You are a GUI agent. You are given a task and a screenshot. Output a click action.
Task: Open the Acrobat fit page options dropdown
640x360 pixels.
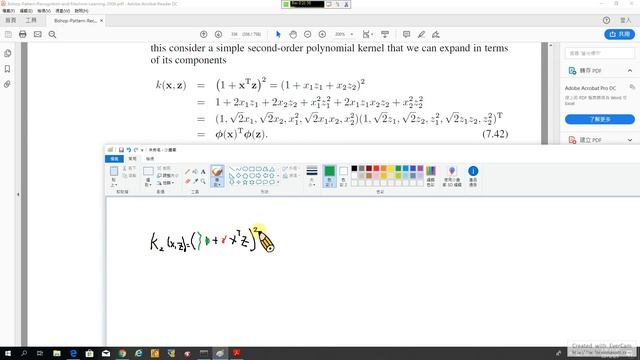coord(367,34)
